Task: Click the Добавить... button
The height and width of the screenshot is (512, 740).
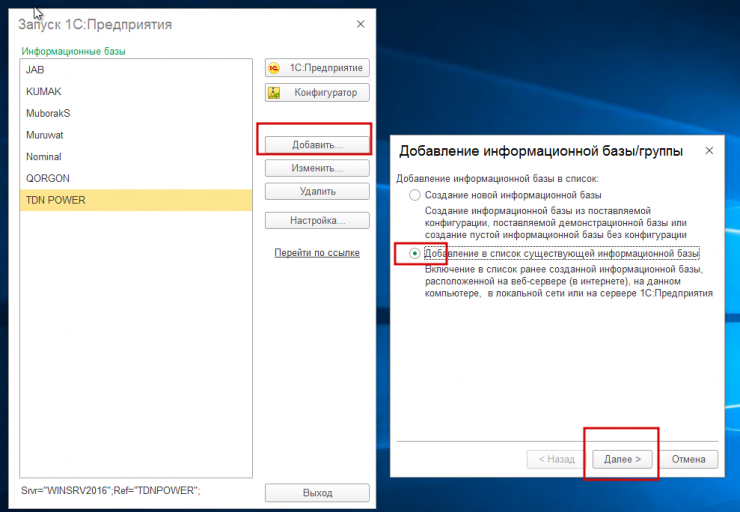Action: click(317, 144)
